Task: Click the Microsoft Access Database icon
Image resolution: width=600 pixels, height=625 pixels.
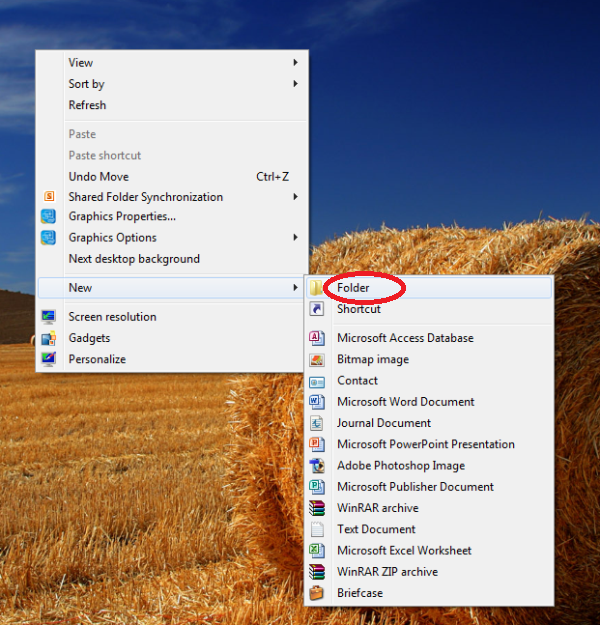Action: point(317,338)
